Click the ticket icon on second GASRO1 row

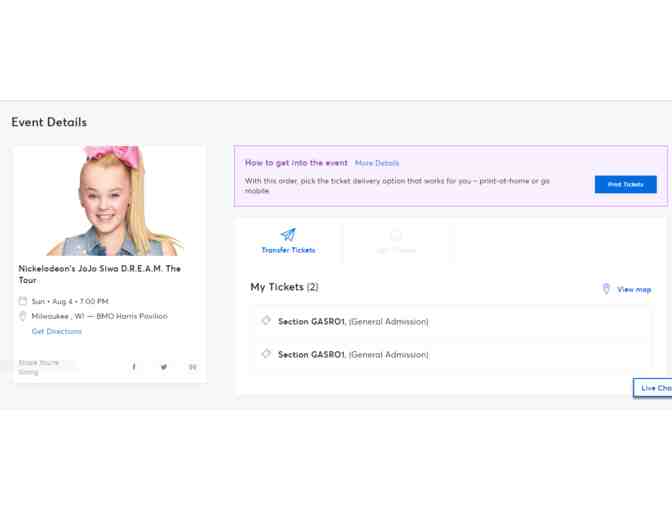click(x=266, y=354)
